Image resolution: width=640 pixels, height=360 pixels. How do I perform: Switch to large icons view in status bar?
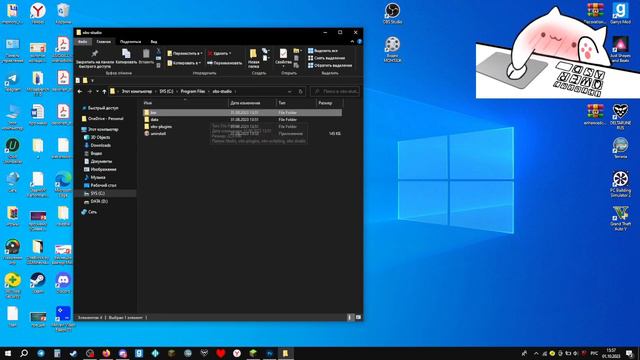pos(358,317)
